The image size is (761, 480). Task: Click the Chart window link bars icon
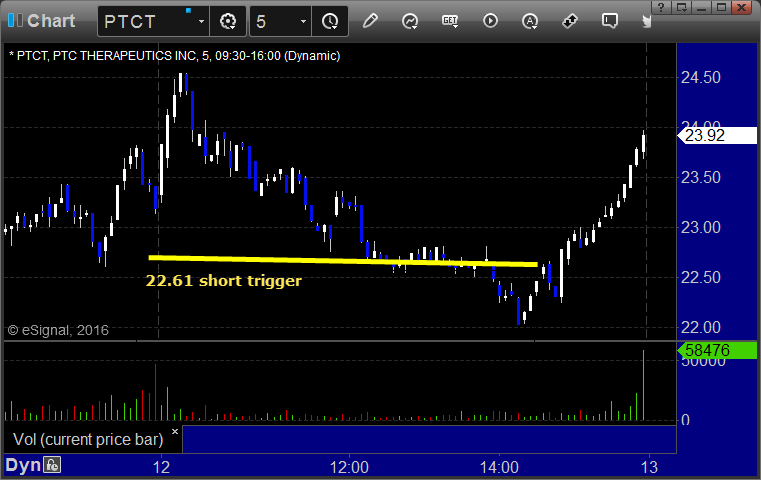coord(15,20)
